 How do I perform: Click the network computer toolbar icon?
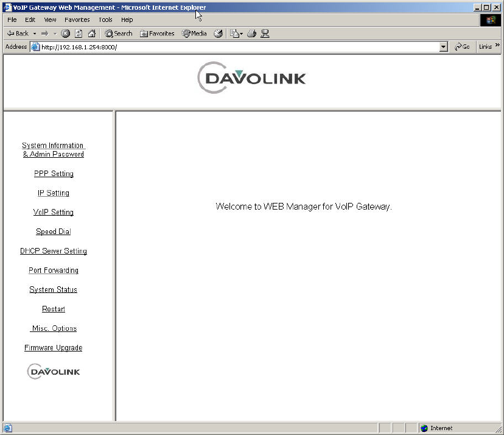click(265, 34)
